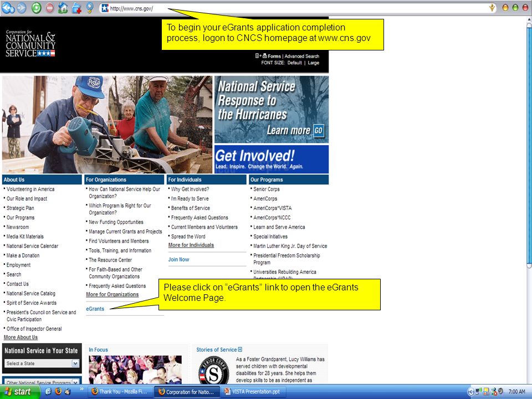Open the For Organizations section header
532x399 pixels.
(124, 180)
